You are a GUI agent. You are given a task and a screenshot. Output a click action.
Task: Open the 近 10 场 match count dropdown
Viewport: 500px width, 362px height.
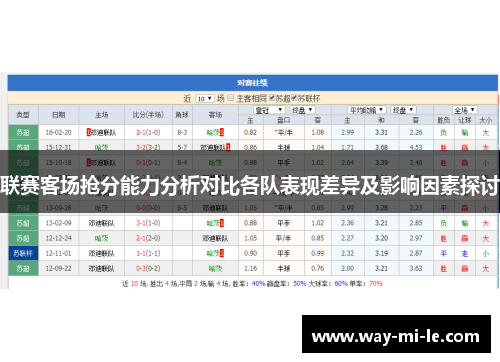coord(204,99)
